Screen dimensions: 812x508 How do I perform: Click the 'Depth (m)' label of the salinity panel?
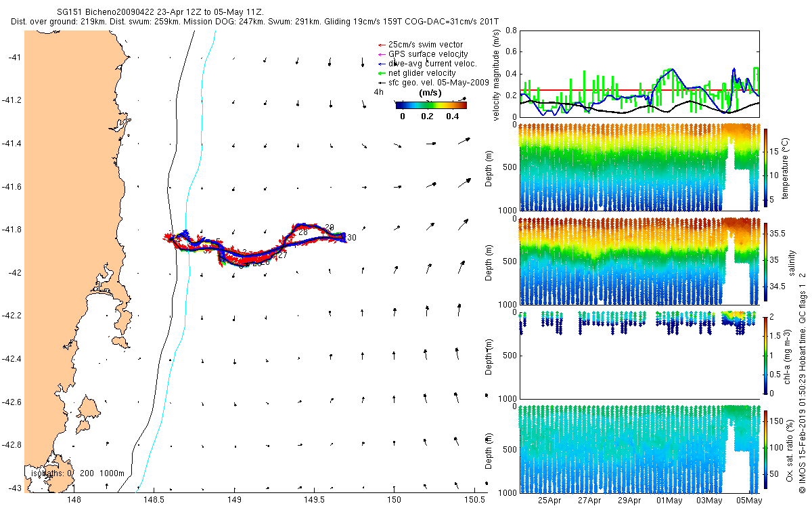tap(489, 262)
